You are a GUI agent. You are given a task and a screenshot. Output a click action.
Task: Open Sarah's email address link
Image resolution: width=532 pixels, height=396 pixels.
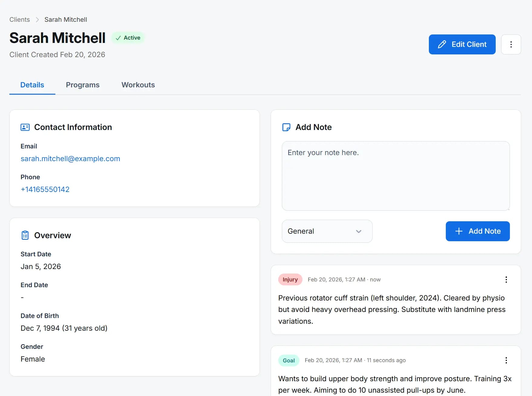[x=70, y=158]
